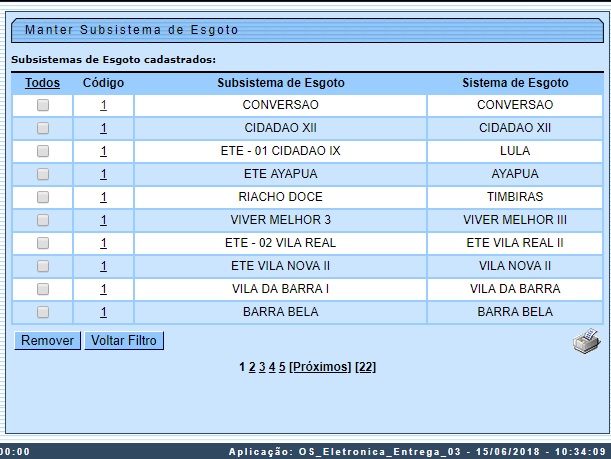
Task: Go to page 2
Action: tap(252, 367)
